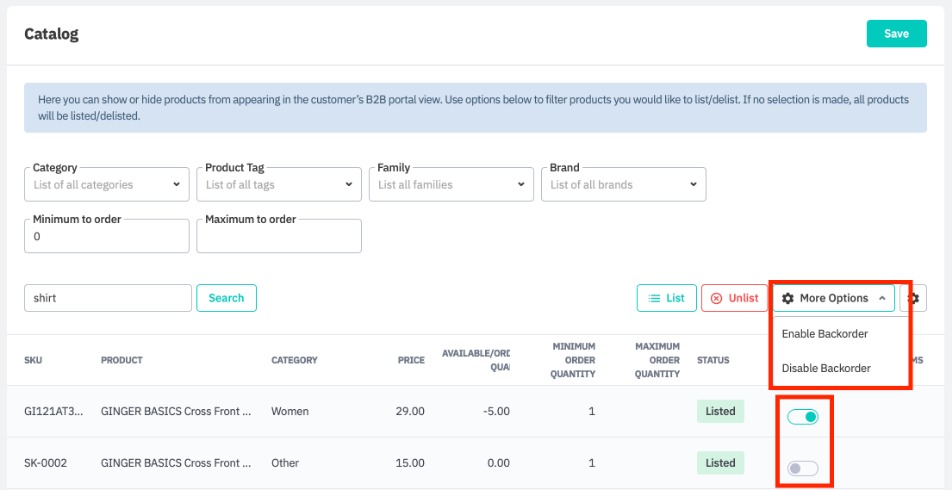
Task: Choose Disable Backorder from the menu
Action: pos(826,368)
